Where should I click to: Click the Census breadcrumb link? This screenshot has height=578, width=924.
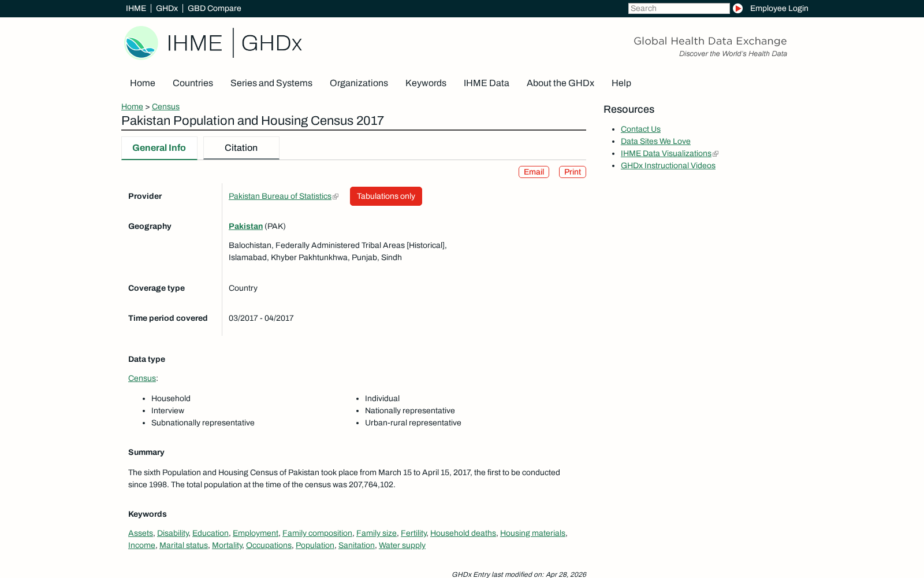coord(166,107)
